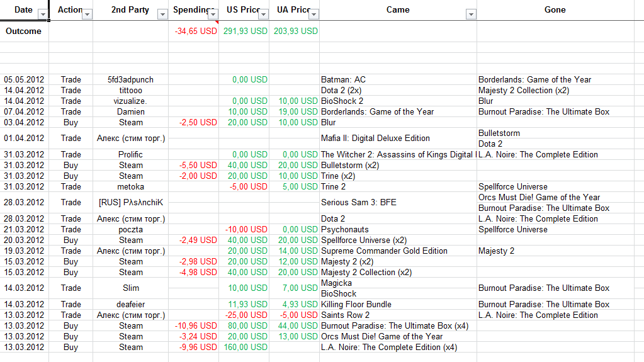Select the Saints Row 2 cell

tap(398, 315)
